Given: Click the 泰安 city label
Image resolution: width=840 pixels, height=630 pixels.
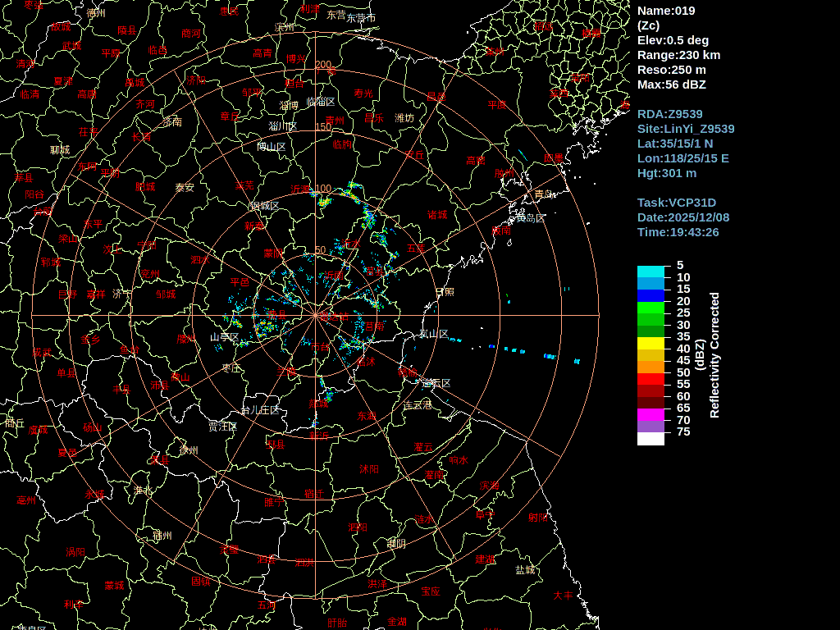Looking at the screenshot, I should 185,187.
